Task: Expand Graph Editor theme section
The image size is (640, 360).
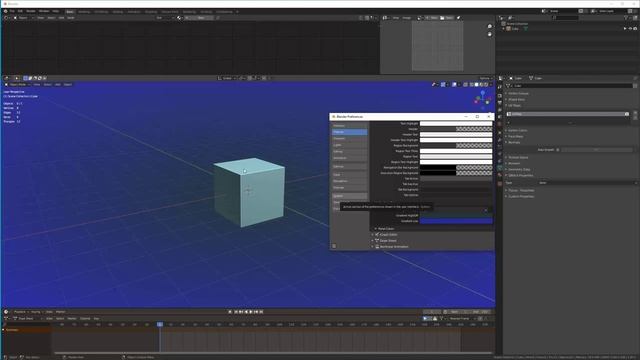Action: (385, 235)
